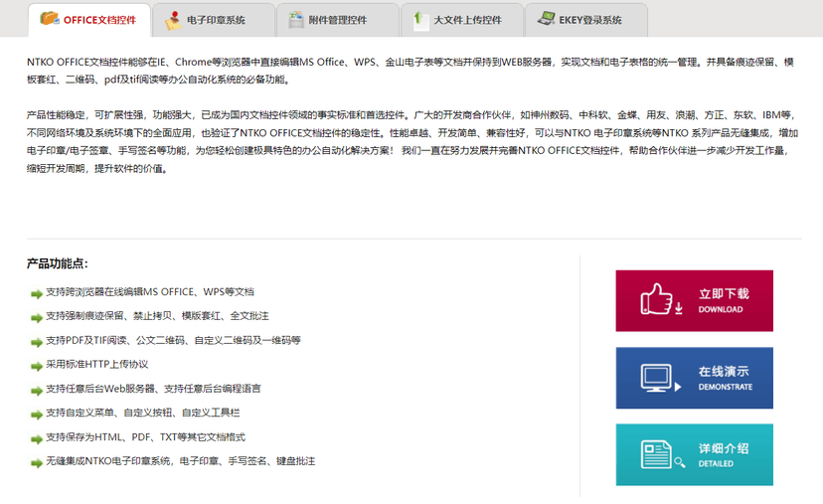The image size is (823, 504).
Task: Click the orange folder icon on OFFICE文档控件 tab
Action: [49, 19]
